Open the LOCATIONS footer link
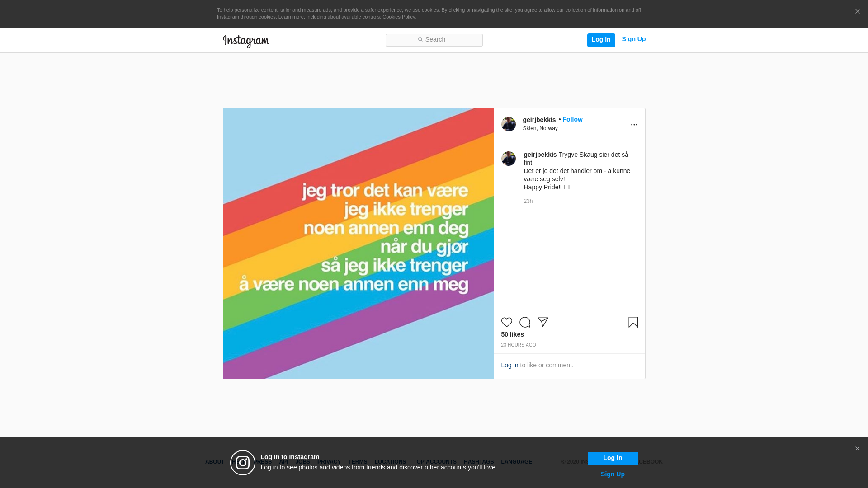 point(390,462)
